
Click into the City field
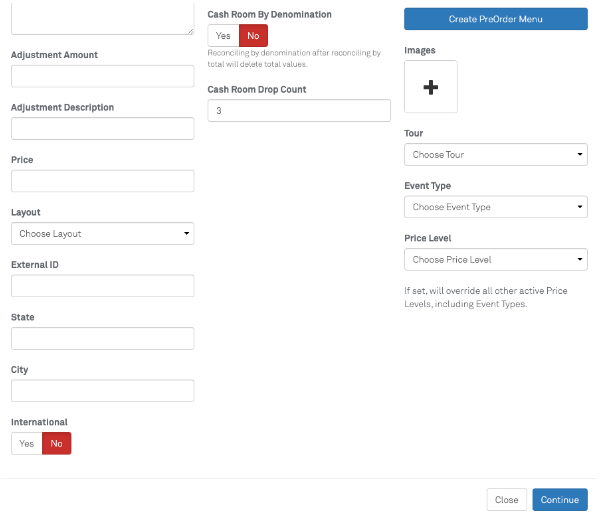pyautogui.click(x=102, y=390)
